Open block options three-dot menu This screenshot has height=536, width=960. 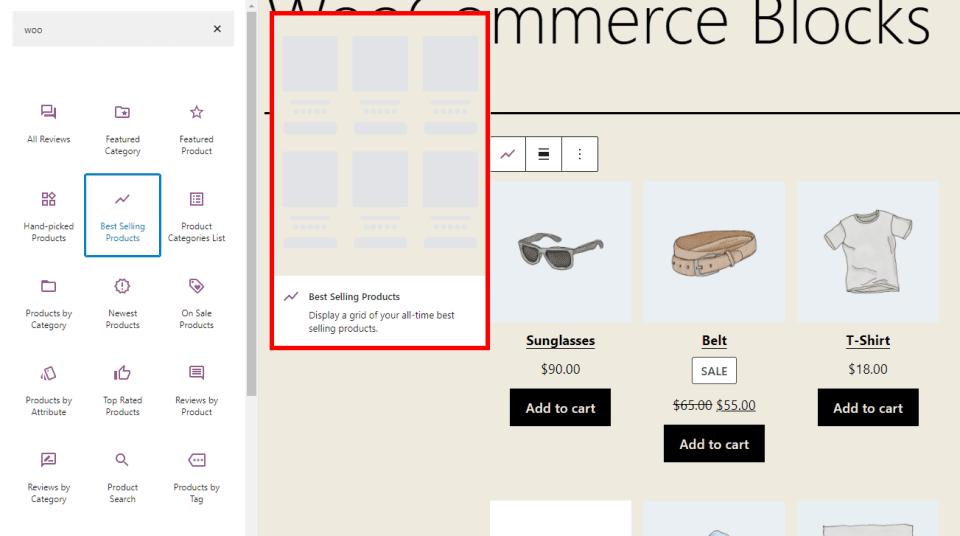coord(579,154)
